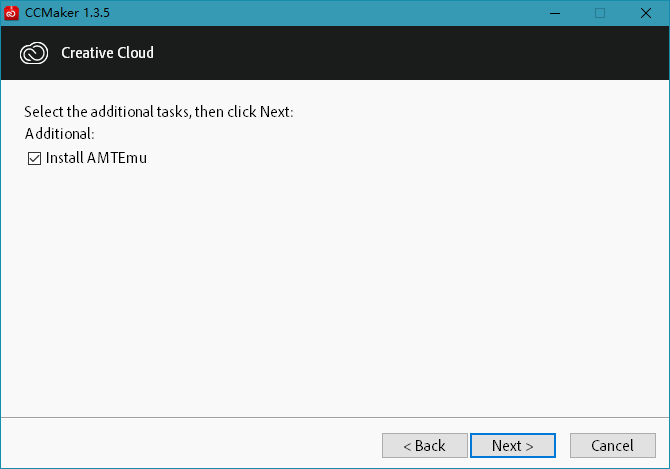Click the Creative Cloud logo icon
Viewport: 670px width, 469px height.
34,53
